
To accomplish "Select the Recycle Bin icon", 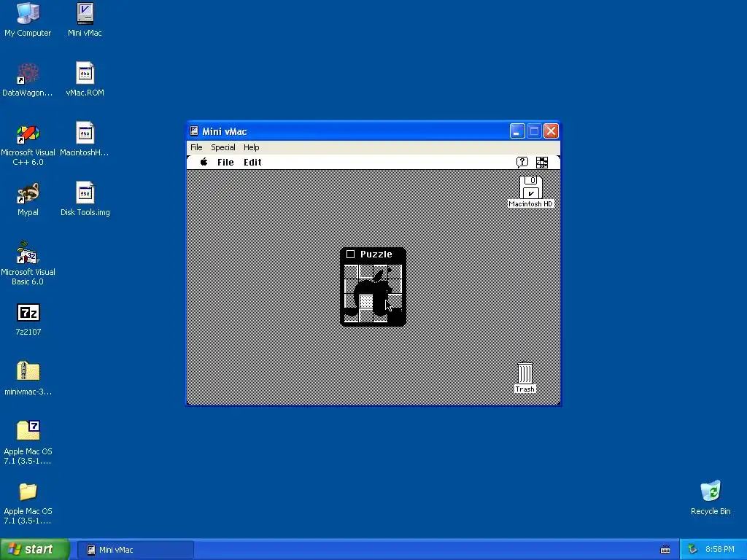I will point(711,497).
